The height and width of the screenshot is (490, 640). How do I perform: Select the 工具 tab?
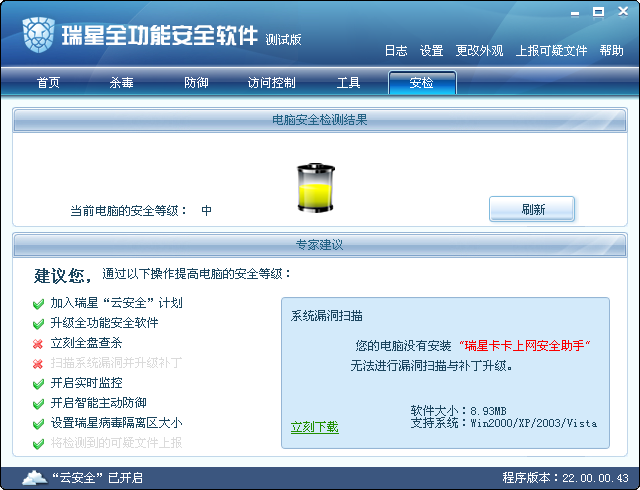[x=348, y=83]
